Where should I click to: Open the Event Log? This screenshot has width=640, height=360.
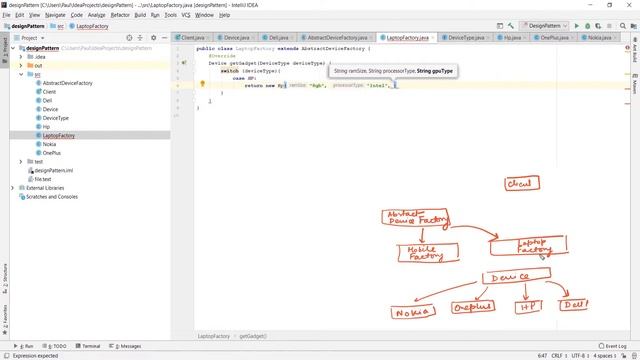click(x=612, y=346)
